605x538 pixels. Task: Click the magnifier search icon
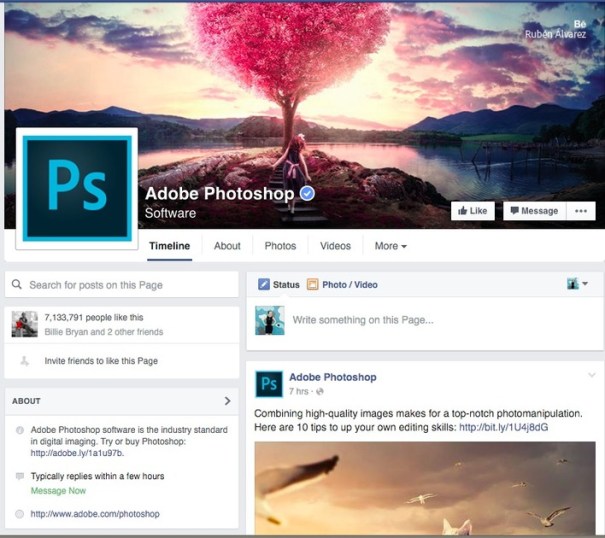(x=17, y=284)
